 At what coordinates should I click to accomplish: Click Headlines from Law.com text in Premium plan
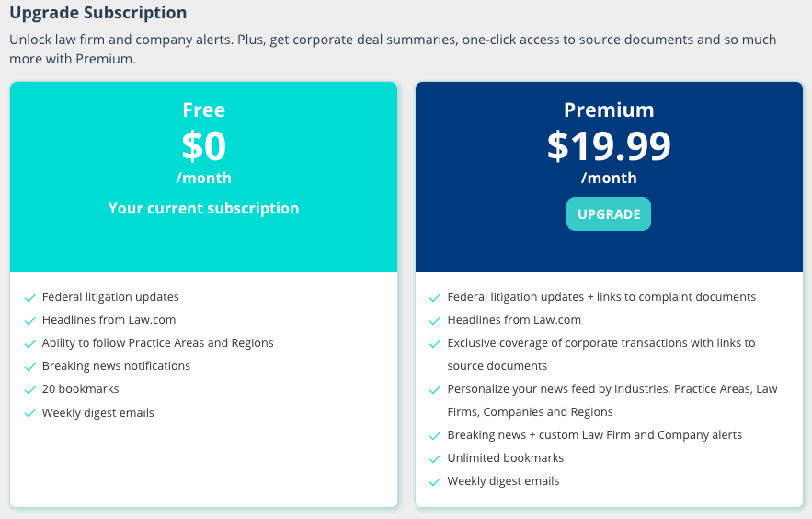514,320
